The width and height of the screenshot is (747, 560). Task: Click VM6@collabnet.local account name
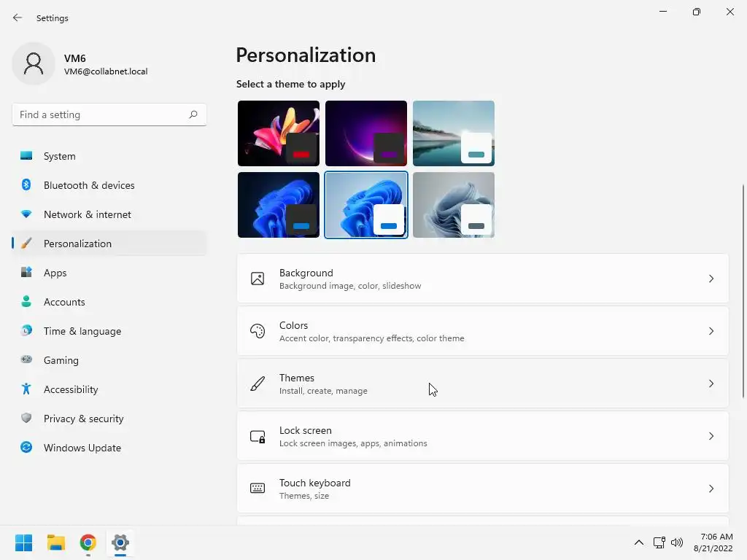[x=106, y=71]
